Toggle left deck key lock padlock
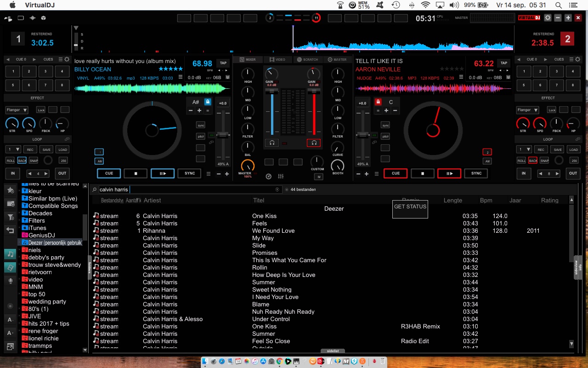588x368 pixels. [208, 102]
